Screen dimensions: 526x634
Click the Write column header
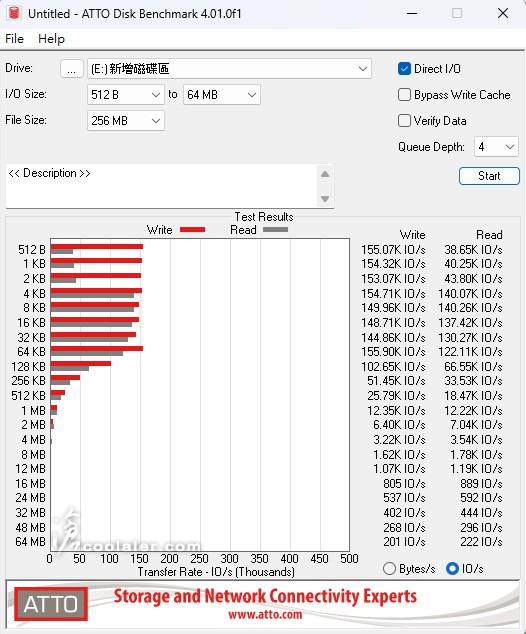[x=412, y=235]
